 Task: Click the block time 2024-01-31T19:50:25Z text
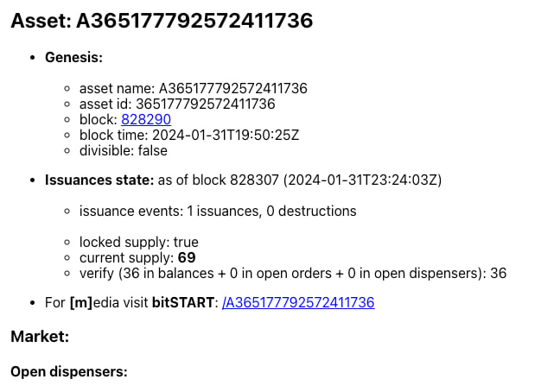pyautogui.click(x=189, y=135)
